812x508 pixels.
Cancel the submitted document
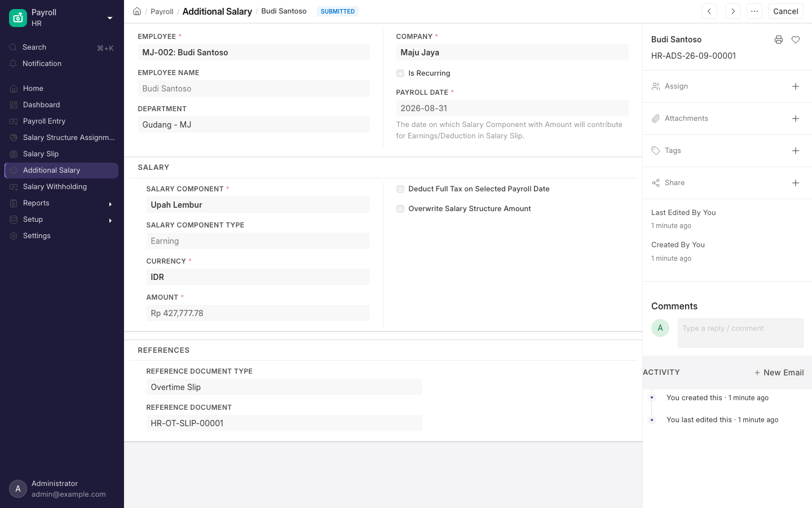click(785, 11)
